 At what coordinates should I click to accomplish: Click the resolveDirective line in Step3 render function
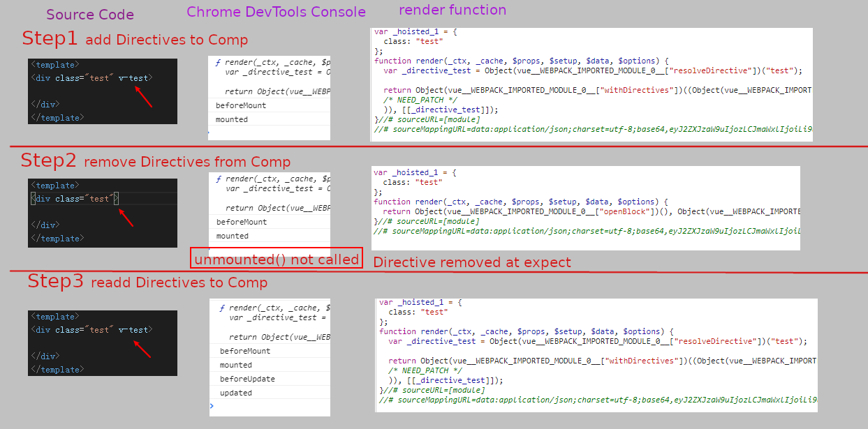pyautogui.click(x=598, y=341)
